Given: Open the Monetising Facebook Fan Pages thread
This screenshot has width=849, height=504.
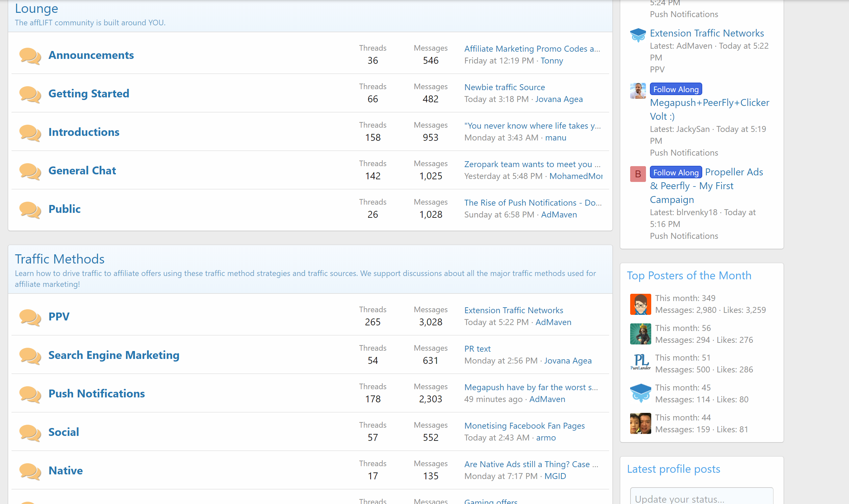Looking at the screenshot, I should pos(524,426).
